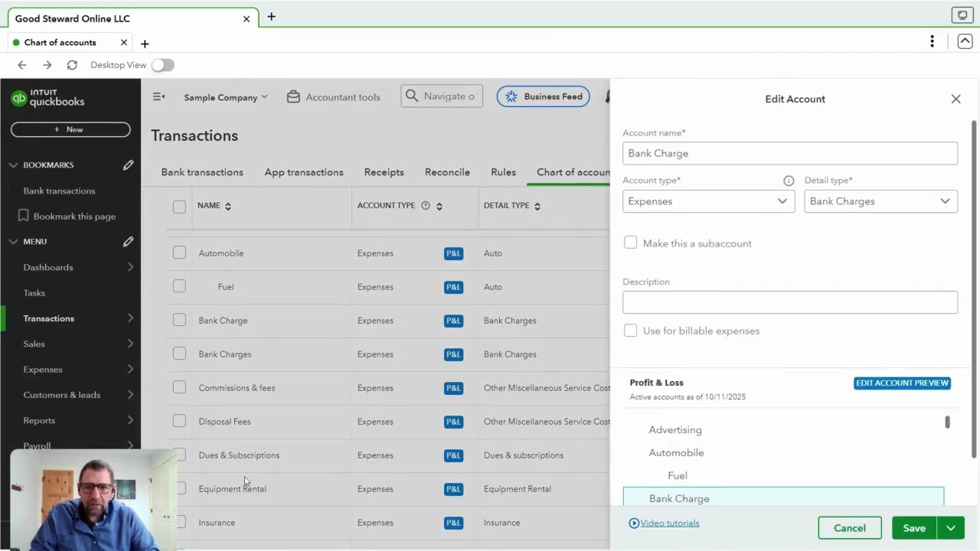Image resolution: width=980 pixels, height=551 pixels.
Task: Click the Navigate search field
Action: pyautogui.click(x=442, y=96)
